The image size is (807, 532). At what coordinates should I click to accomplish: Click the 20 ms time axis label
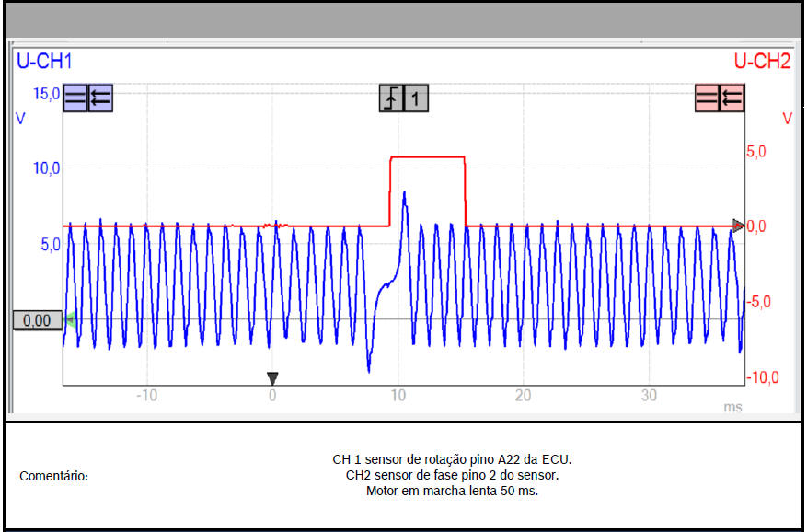[523, 396]
